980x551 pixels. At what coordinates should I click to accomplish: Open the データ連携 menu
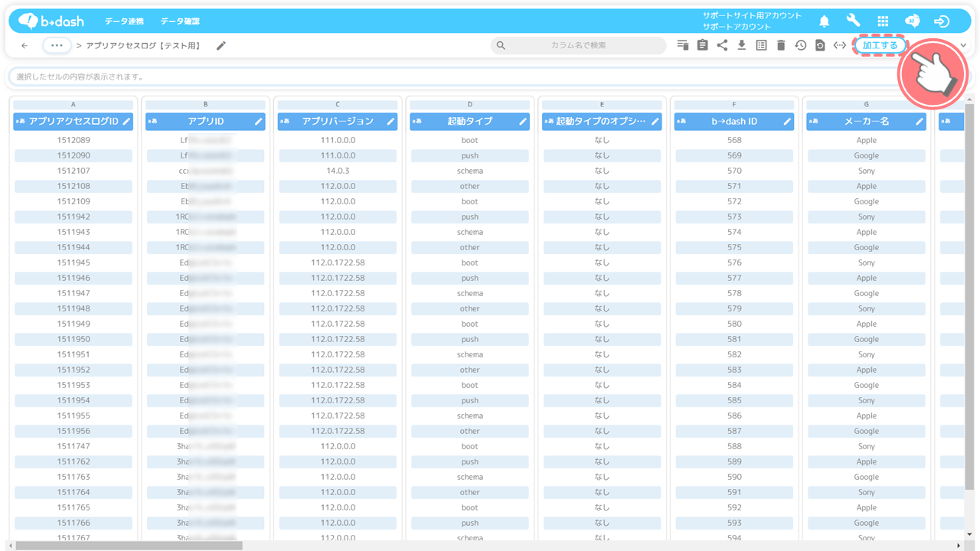124,21
